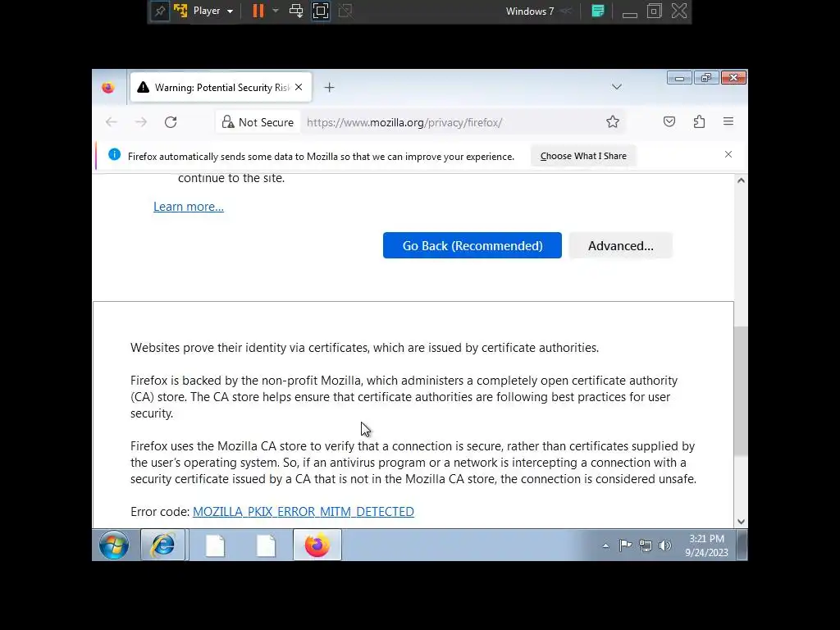This screenshot has width=840, height=630.
Task: Click Go Back (Recommended) button
Action: pos(472,245)
